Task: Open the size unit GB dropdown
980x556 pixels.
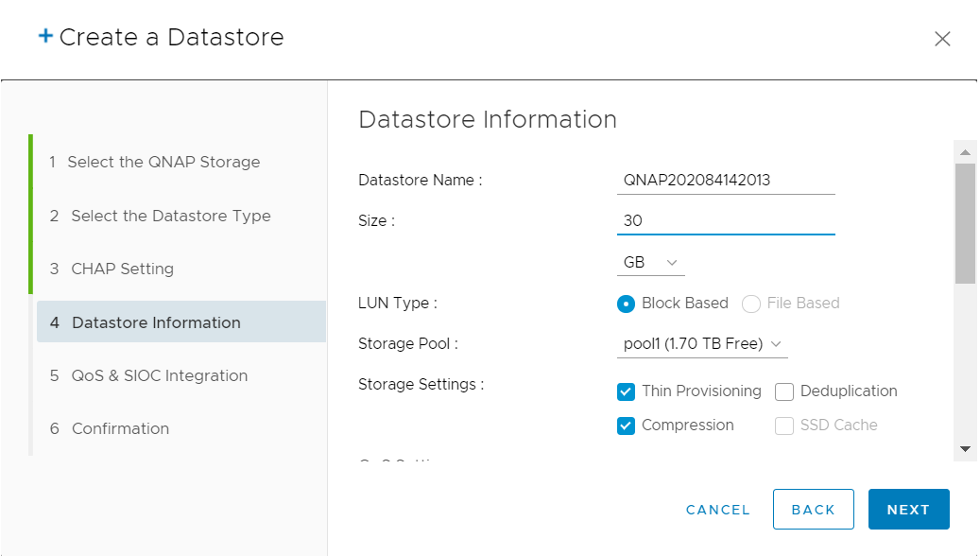Action: (651, 262)
